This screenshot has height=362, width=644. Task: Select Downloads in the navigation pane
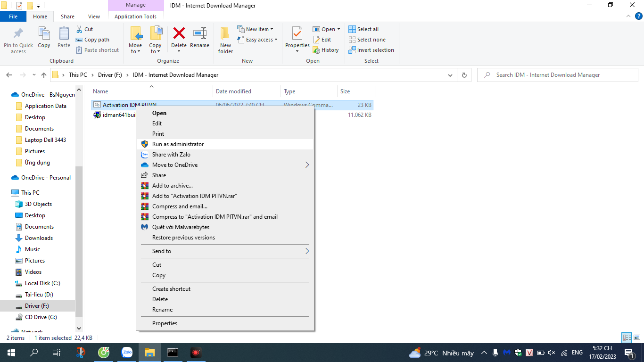click(x=39, y=238)
